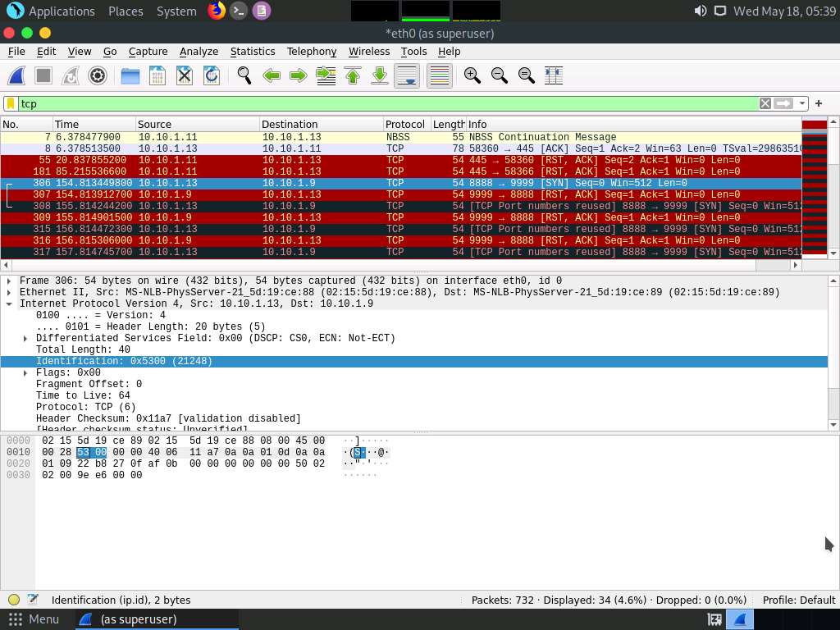Viewport: 840px width, 630px height.
Task: Expand Differentiated Services Field details
Action: click(25, 338)
